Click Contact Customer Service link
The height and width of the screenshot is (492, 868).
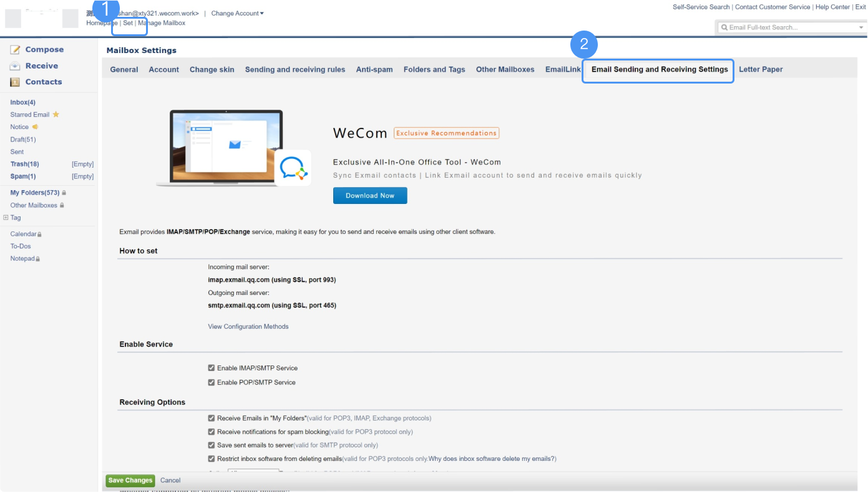pos(773,7)
